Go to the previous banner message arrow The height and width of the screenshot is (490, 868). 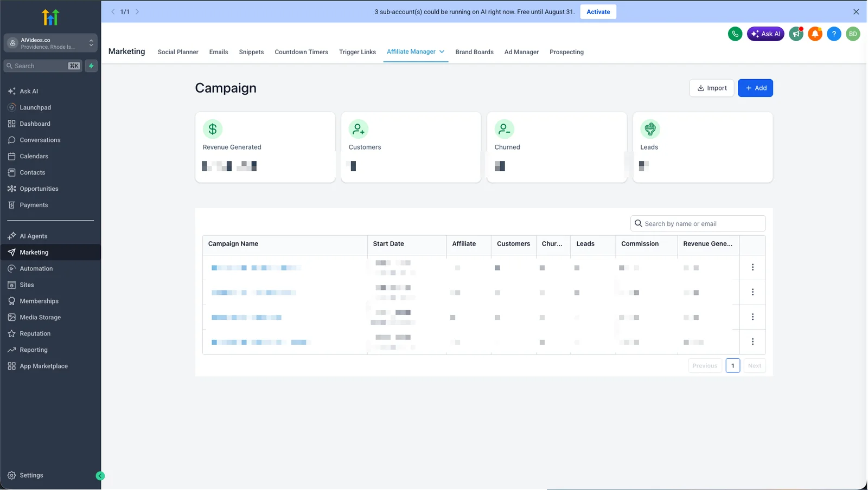(x=113, y=11)
